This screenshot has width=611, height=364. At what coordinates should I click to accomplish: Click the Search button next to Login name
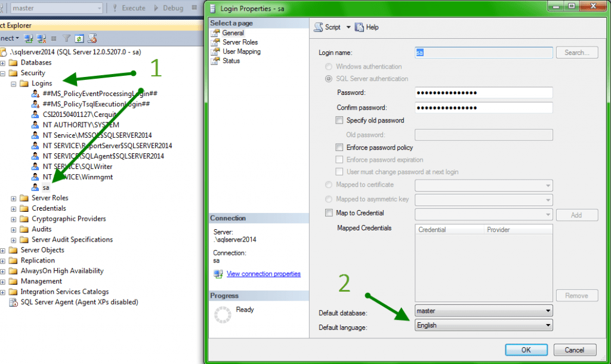pos(576,52)
